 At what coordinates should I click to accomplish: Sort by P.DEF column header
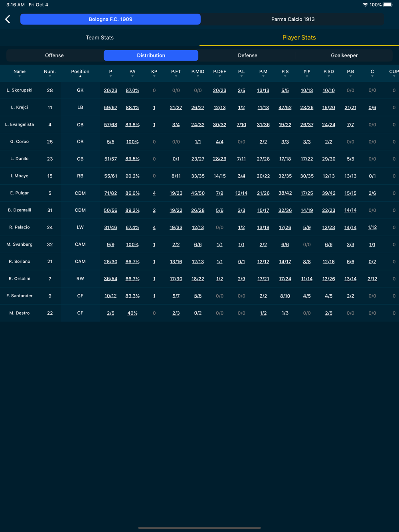pos(219,73)
